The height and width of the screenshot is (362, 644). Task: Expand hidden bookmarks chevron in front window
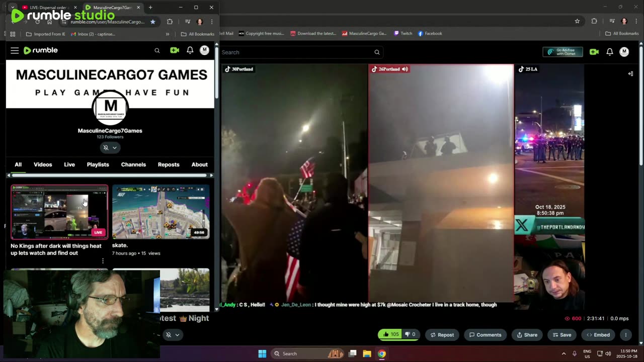[x=167, y=34]
